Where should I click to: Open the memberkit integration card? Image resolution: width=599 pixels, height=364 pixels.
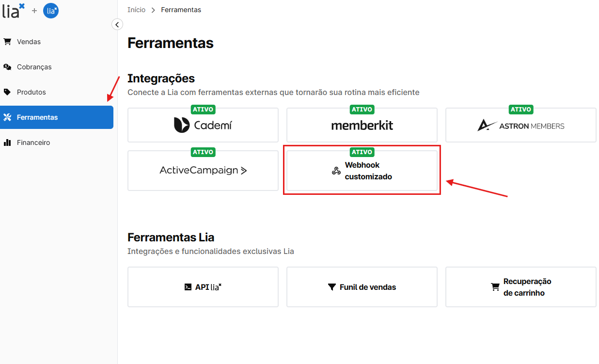pos(362,126)
